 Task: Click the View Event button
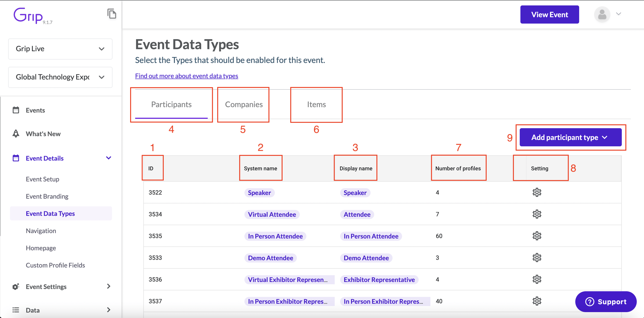549,14
